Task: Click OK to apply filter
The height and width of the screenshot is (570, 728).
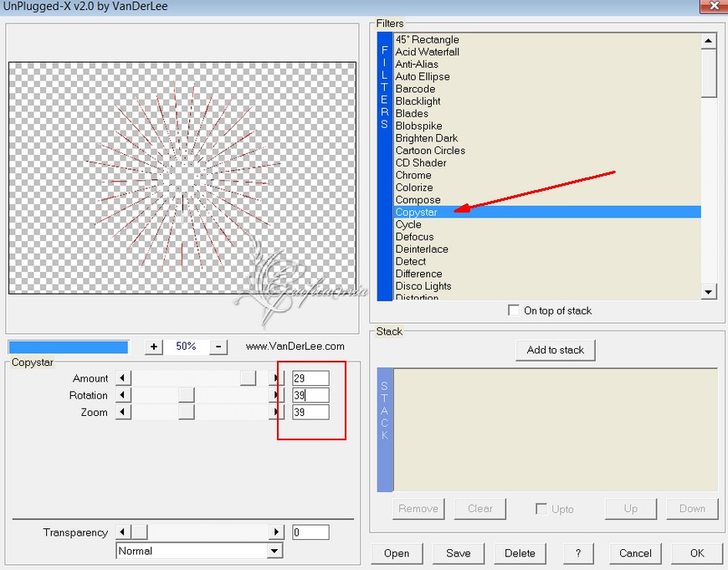Action: 697,553
